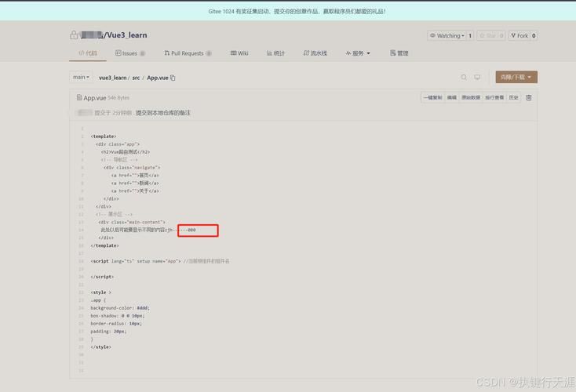576x392 pixels.
Task: Click the 原始数据 button
Action: tap(471, 98)
